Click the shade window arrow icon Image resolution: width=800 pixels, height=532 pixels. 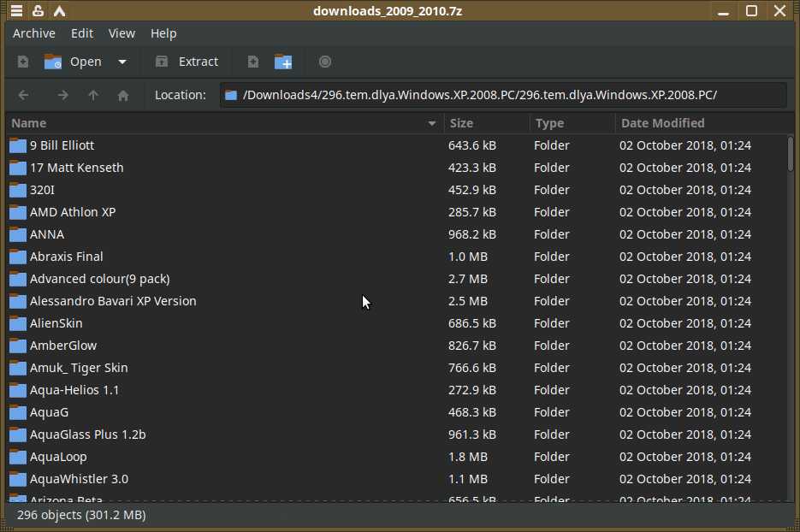60,11
